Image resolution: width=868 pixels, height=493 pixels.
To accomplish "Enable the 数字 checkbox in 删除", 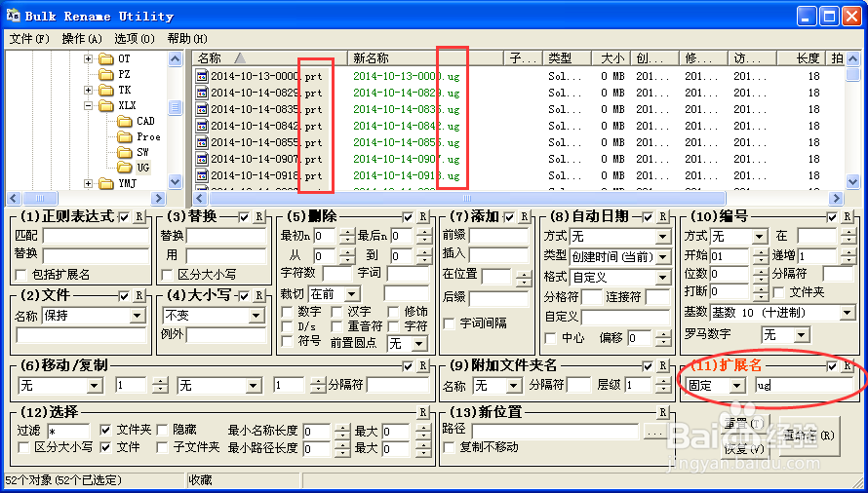I will pyautogui.click(x=288, y=312).
